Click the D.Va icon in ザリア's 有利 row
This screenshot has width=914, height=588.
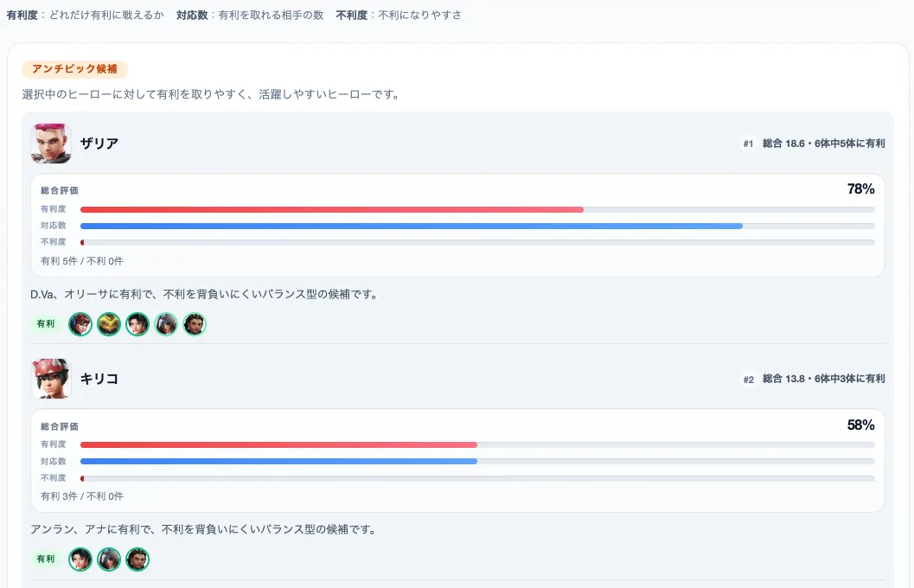pos(80,323)
